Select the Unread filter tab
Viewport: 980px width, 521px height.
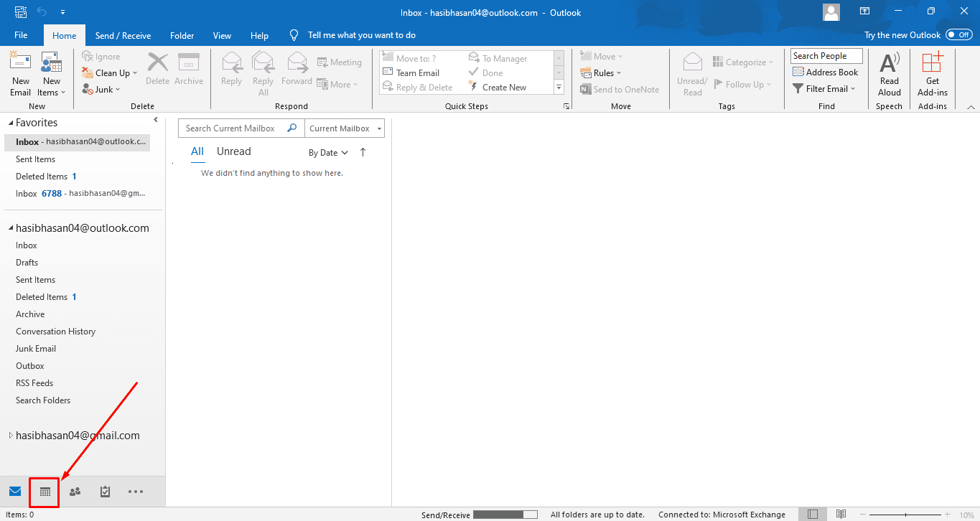pyautogui.click(x=234, y=151)
